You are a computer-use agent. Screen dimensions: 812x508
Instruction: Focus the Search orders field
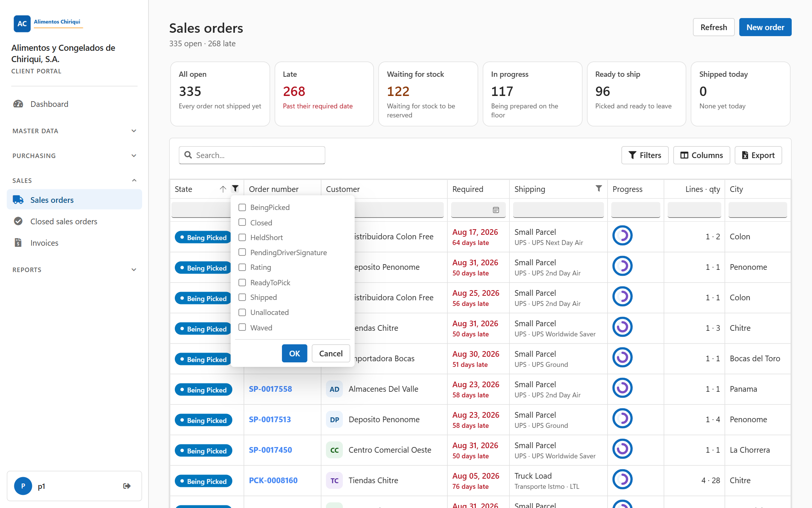click(x=252, y=155)
